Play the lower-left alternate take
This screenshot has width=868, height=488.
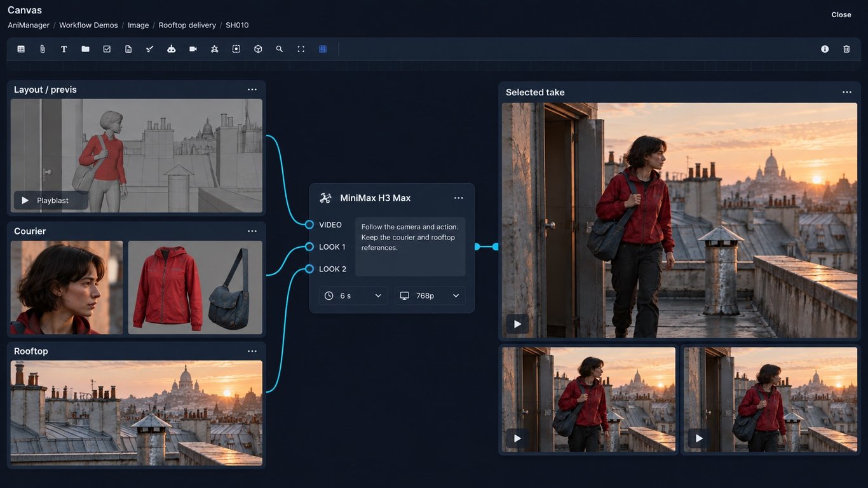click(x=517, y=438)
